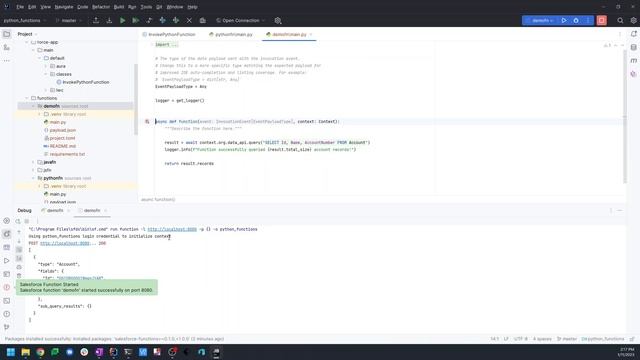This screenshot has width=640, height=360.
Task: Click the breakpoint marker beside async def function
Action: (147, 122)
